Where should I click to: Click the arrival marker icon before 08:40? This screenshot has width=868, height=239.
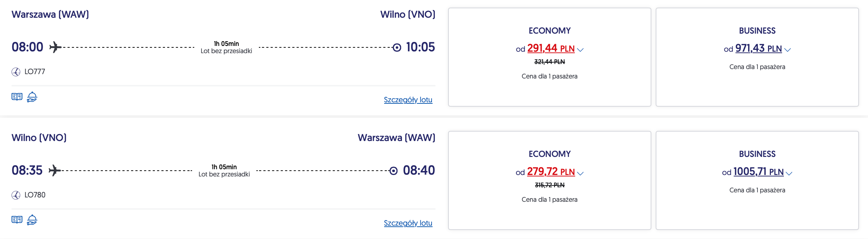click(394, 171)
